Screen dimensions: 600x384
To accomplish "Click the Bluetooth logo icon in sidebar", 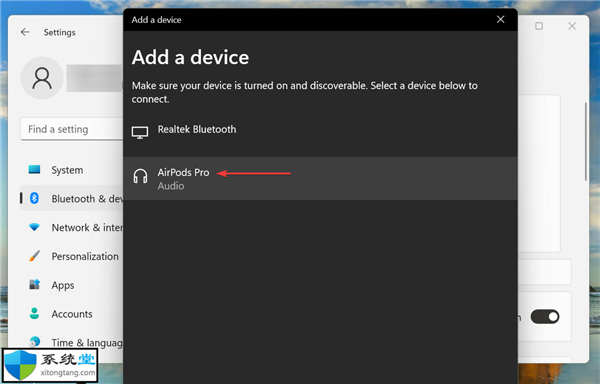I will [34, 198].
